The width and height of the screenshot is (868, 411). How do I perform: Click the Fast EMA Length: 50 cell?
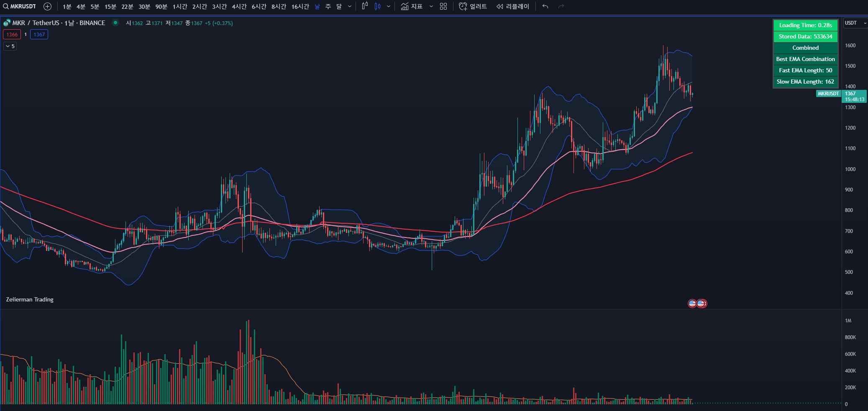(805, 71)
